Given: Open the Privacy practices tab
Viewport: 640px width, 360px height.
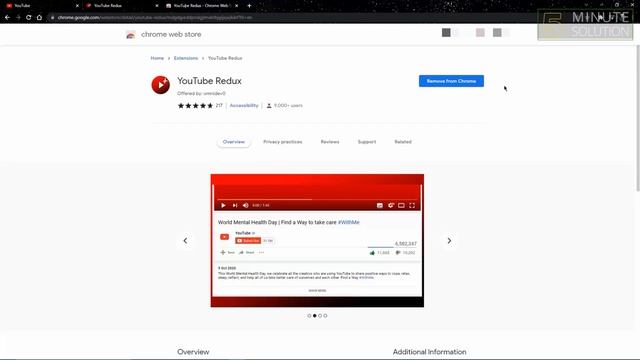Looking at the screenshot, I should coord(282,142).
